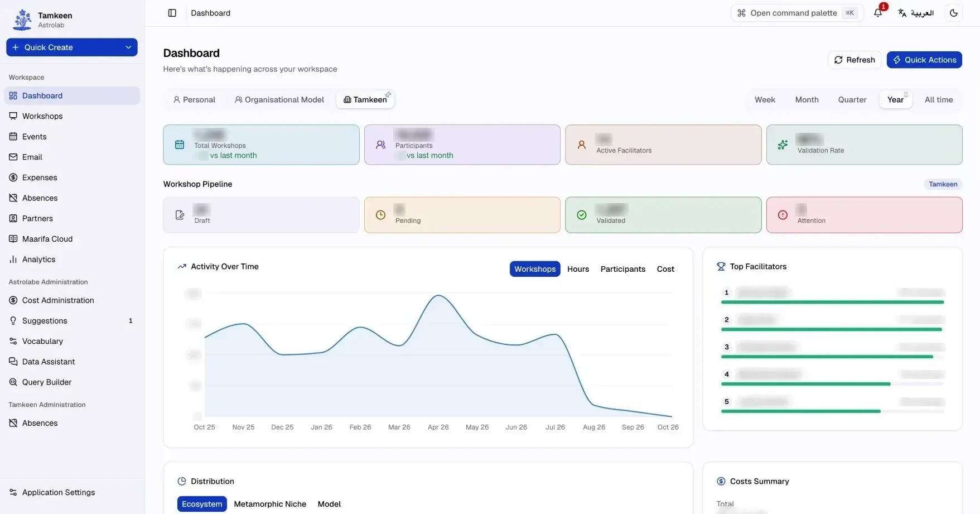The image size is (980, 514).
Task: Open Workshops in the sidebar
Action: [72, 116]
